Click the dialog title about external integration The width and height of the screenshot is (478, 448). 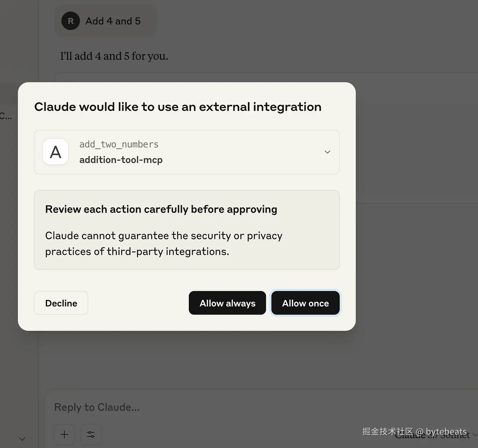pos(178,107)
